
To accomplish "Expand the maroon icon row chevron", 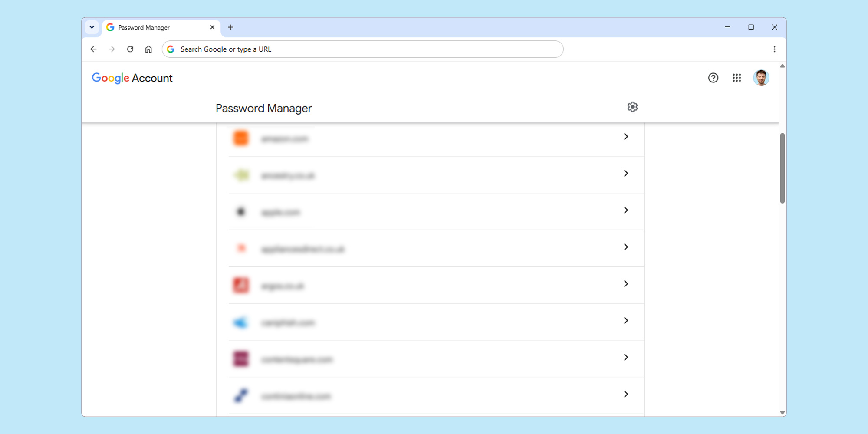I will click(x=626, y=358).
